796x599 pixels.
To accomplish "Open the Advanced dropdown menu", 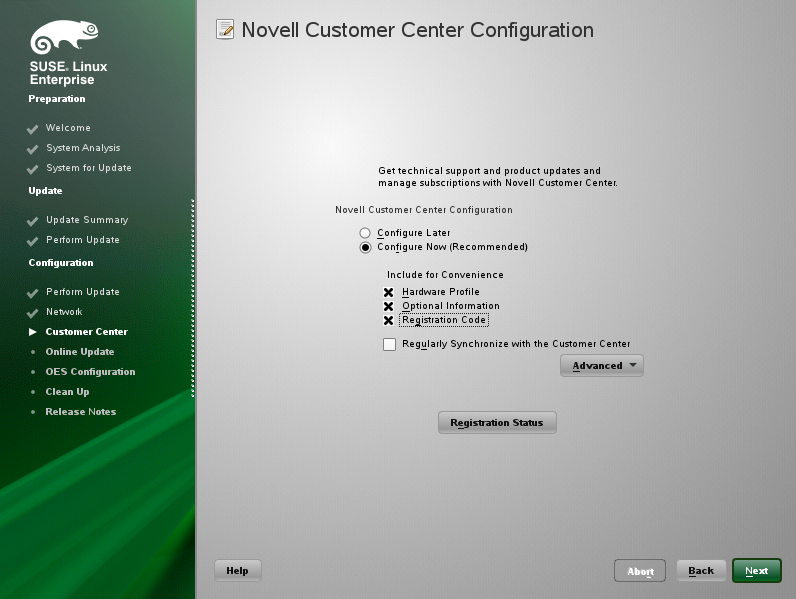I will (x=602, y=365).
